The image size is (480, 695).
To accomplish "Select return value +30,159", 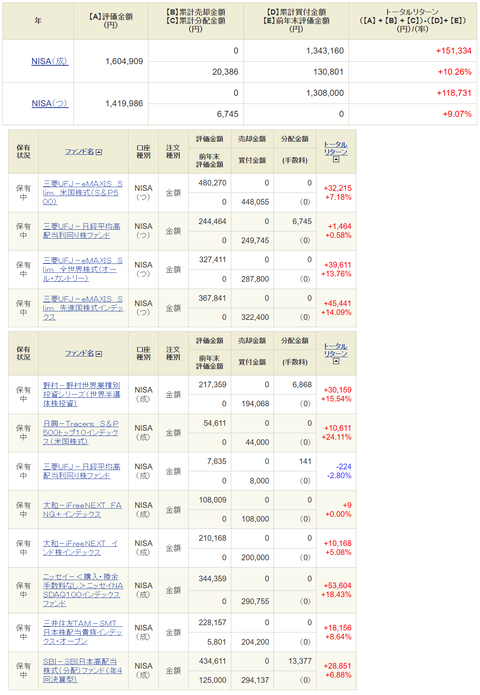I will pos(338,390).
